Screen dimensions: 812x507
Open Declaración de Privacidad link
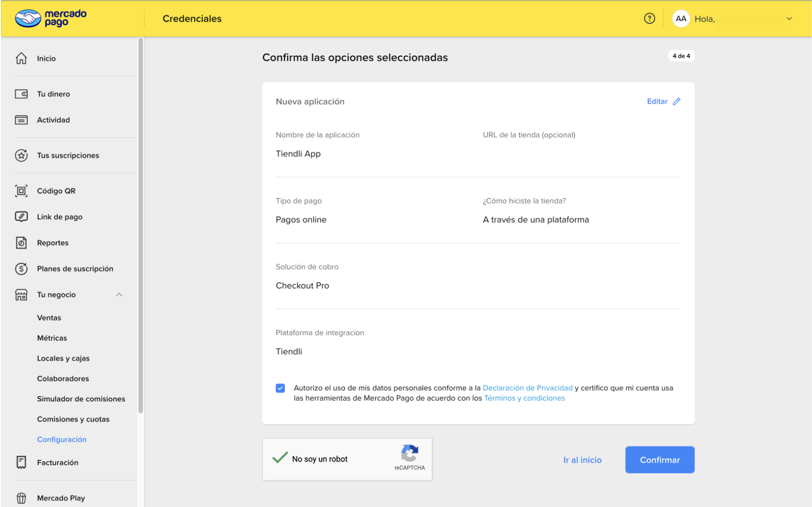coord(527,388)
